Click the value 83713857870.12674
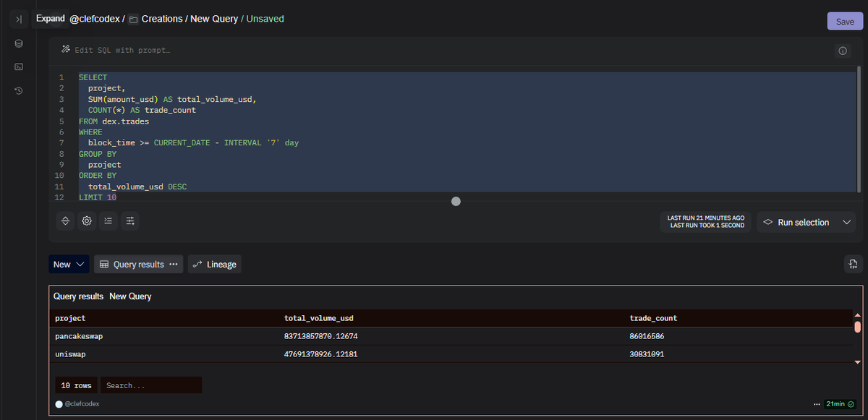Image resolution: width=868 pixels, height=420 pixels. [321, 336]
